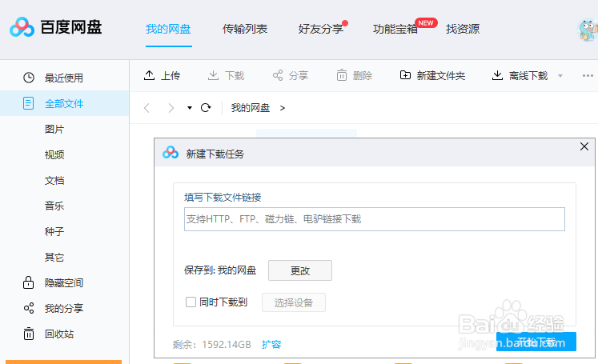
Task: Click the new folder icon
Action: pyautogui.click(x=405, y=75)
